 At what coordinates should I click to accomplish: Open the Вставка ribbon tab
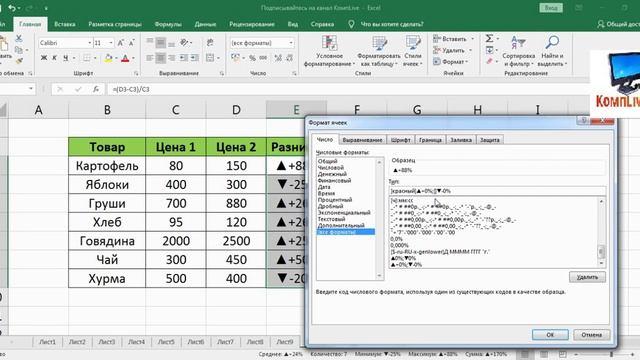pyautogui.click(x=64, y=24)
